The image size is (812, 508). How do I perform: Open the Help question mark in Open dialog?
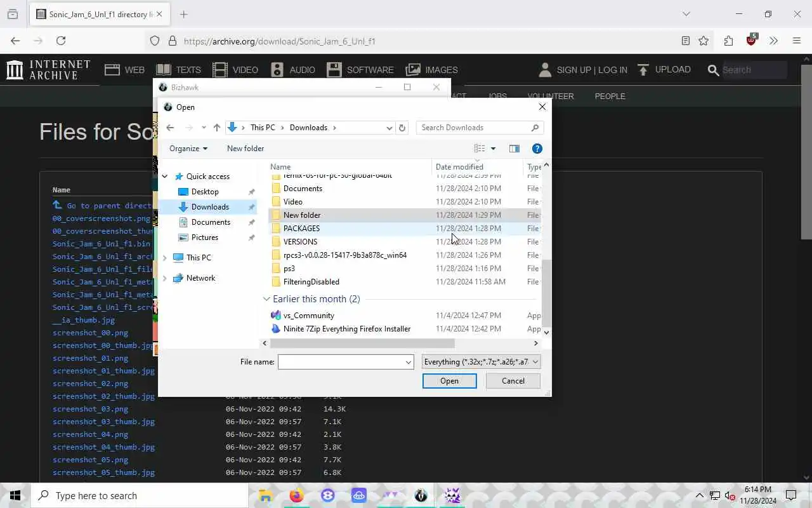[537, 149]
